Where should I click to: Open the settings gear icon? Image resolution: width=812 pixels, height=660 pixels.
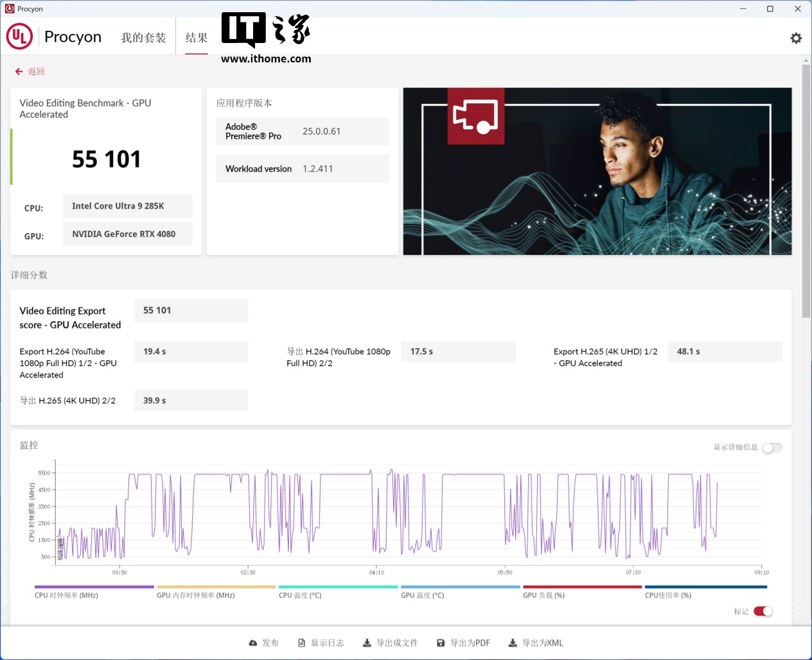pyautogui.click(x=796, y=39)
